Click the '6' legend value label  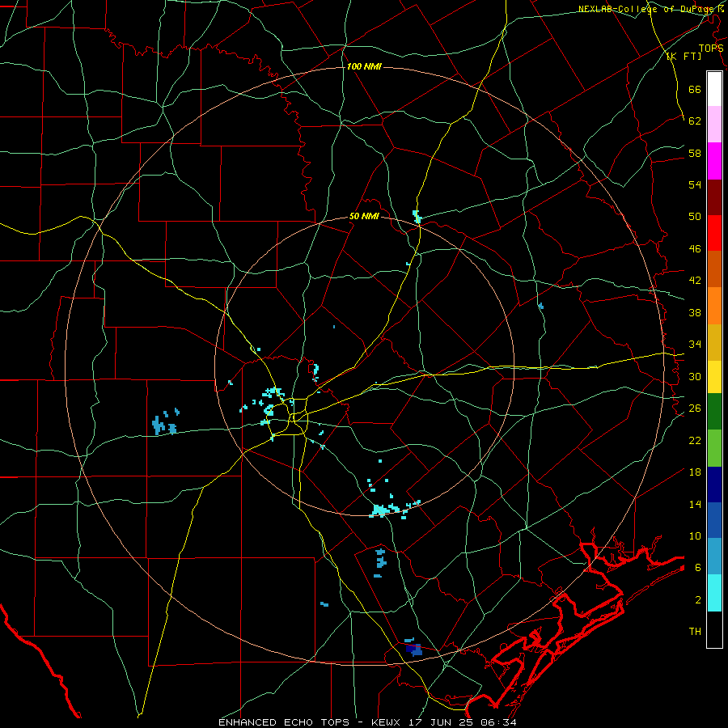coord(698,568)
